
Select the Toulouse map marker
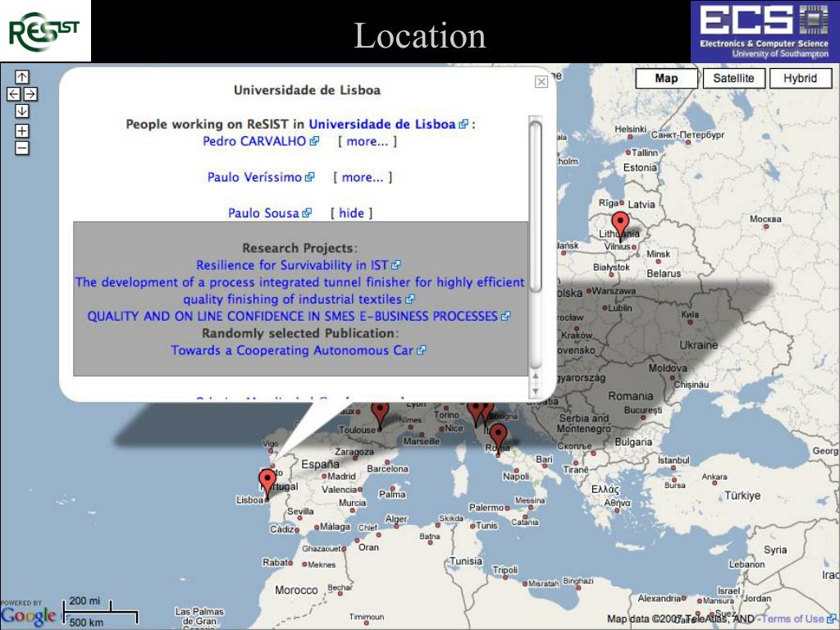pos(380,414)
